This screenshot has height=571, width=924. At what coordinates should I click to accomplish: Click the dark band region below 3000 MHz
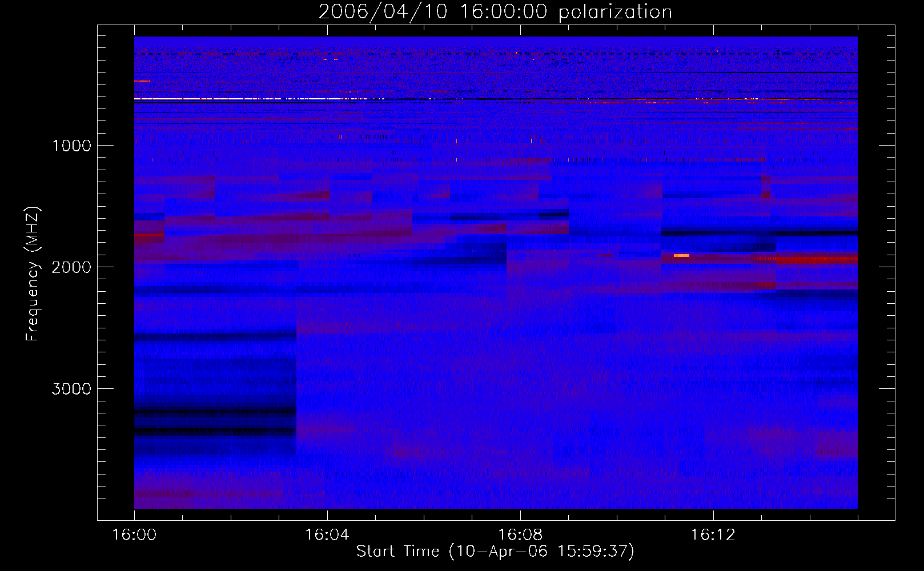pyautogui.click(x=215, y=421)
